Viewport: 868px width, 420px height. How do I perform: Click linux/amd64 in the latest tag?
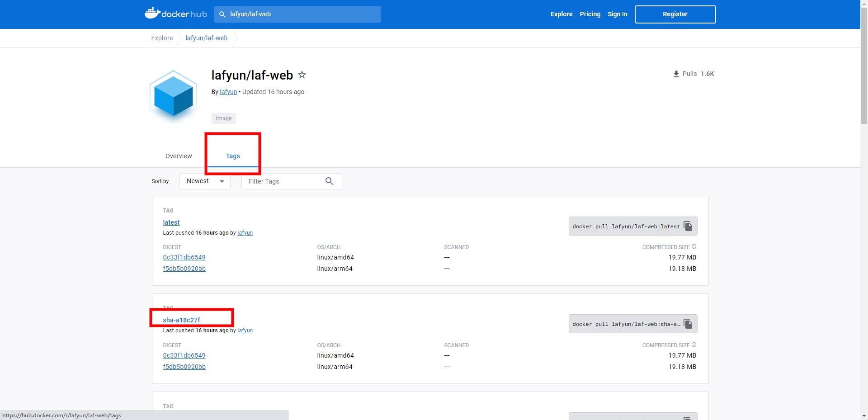point(335,257)
